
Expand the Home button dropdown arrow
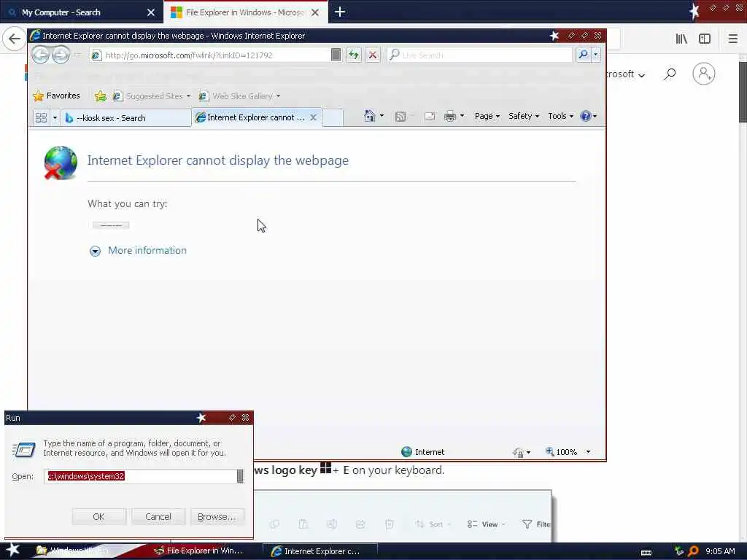[x=382, y=116]
